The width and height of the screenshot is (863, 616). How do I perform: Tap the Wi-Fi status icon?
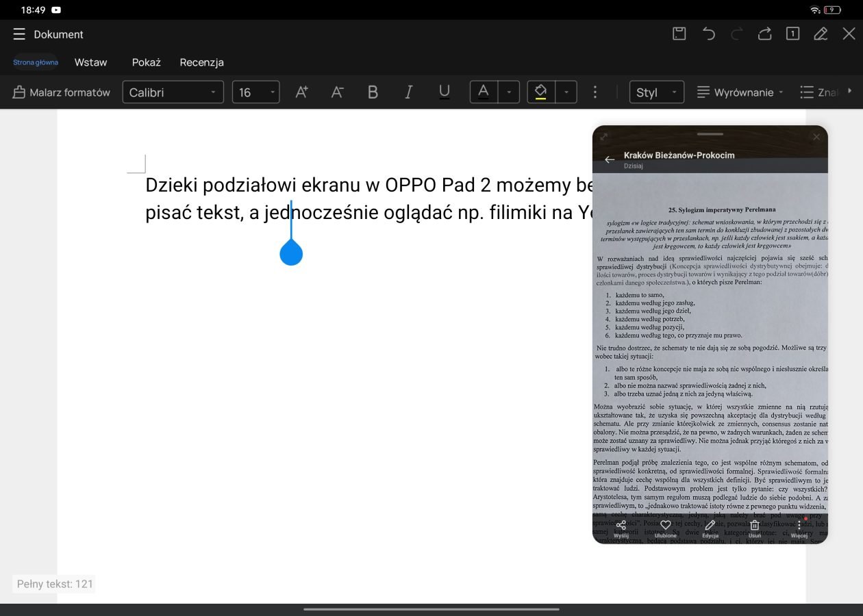point(815,10)
